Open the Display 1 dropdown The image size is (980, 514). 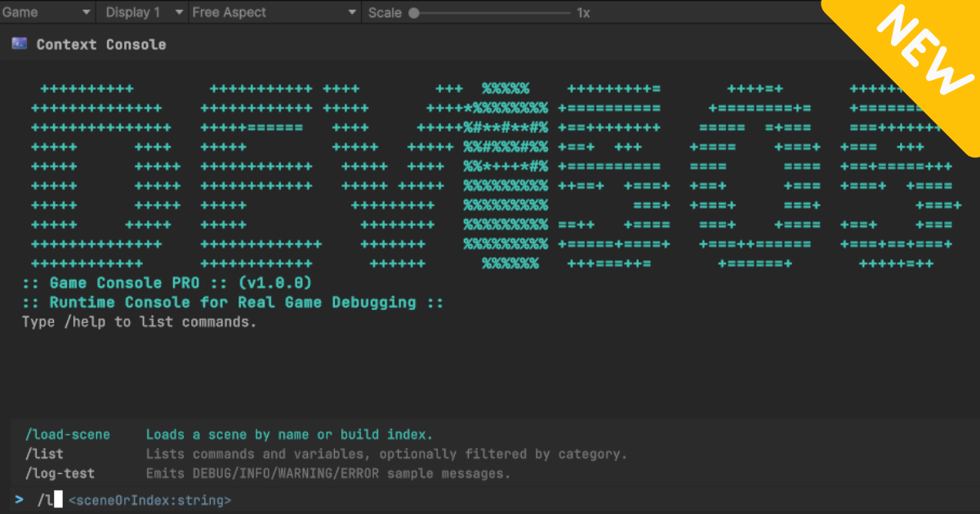(142, 12)
